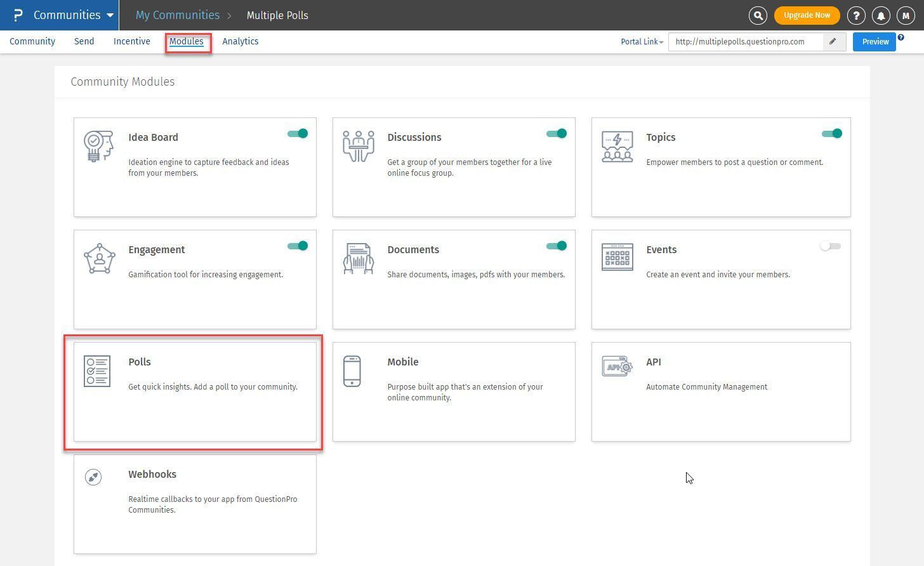Viewport: 924px width, 566px height.
Task: Click the Mobile phone icon
Action: pos(352,371)
